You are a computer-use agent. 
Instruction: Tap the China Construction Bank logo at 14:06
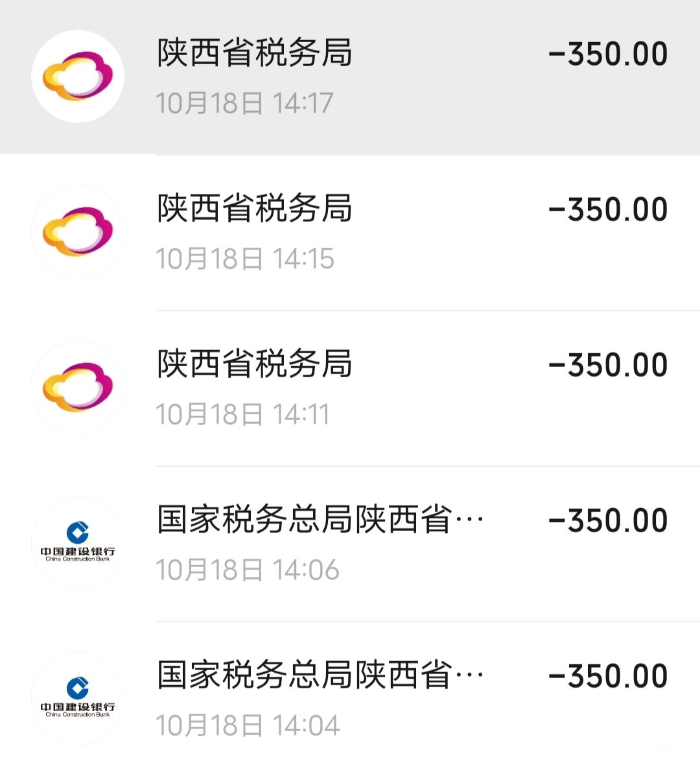pos(78,543)
